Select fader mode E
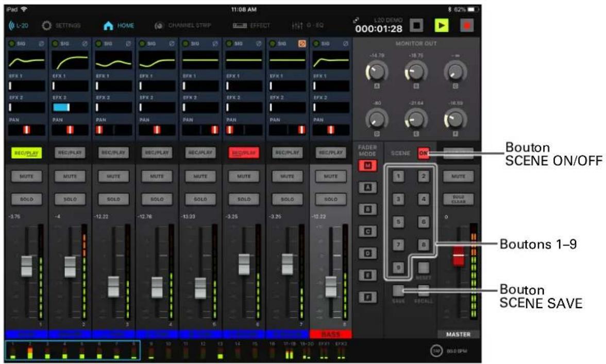This screenshot has width=606, height=364. [367, 275]
